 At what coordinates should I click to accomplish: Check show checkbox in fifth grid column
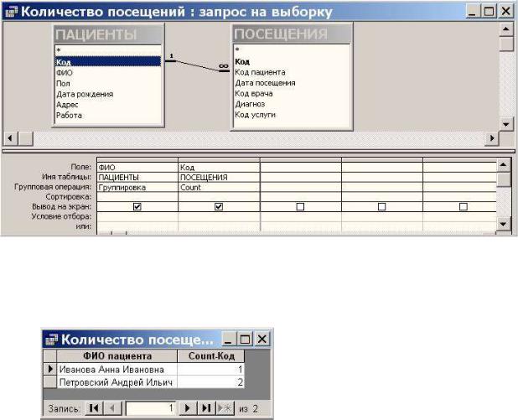(x=464, y=207)
